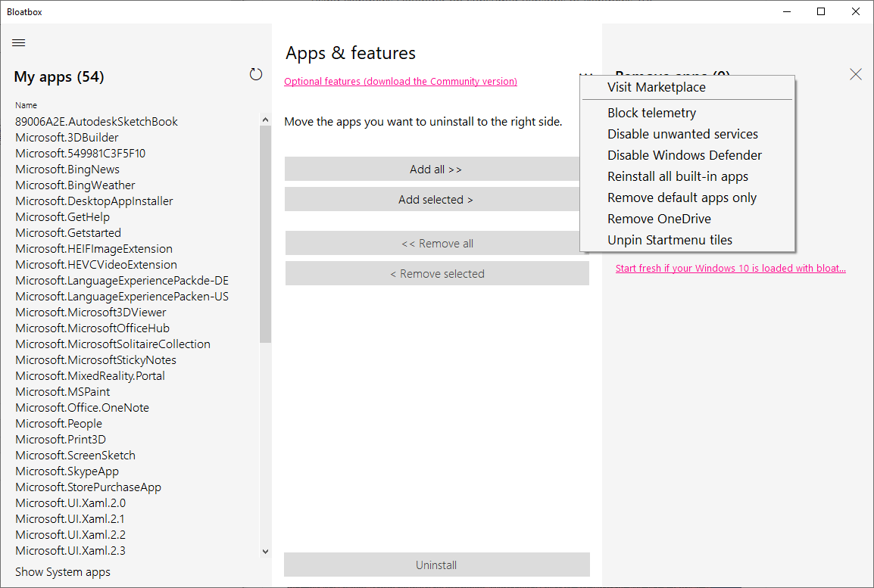Select Microsoft.MicrosoftSolitaireCollection entry
The height and width of the screenshot is (588, 874).
113,344
